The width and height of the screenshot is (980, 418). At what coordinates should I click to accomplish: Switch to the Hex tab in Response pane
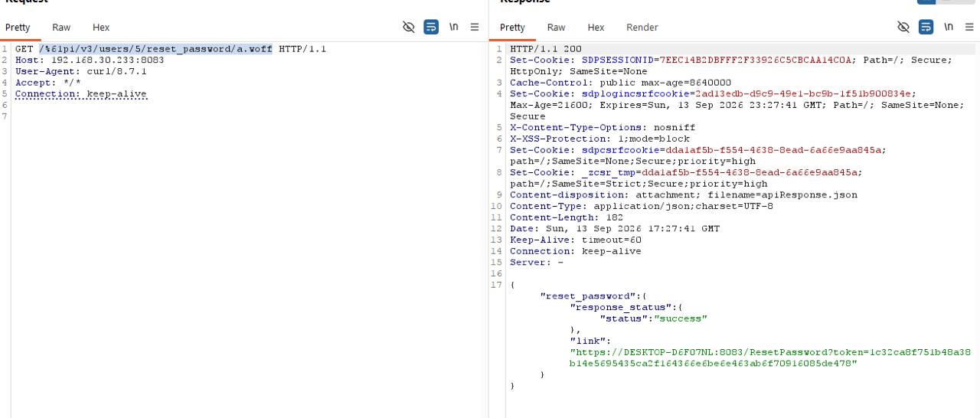click(596, 28)
